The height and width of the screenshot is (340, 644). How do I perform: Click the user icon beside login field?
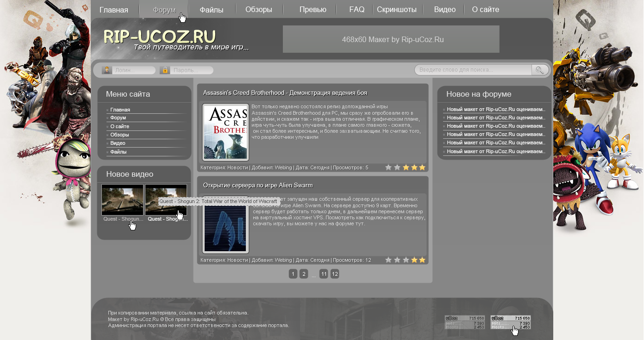tap(107, 70)
